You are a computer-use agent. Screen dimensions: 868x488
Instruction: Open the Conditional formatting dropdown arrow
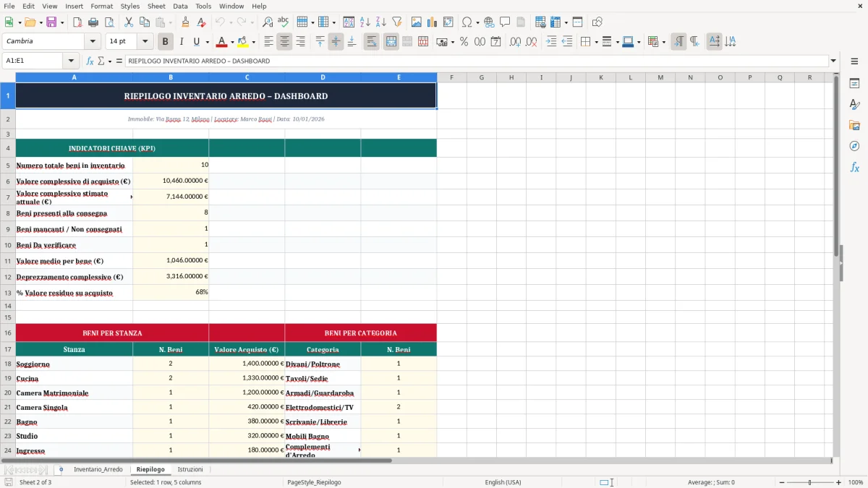click(x=663, y=42)
